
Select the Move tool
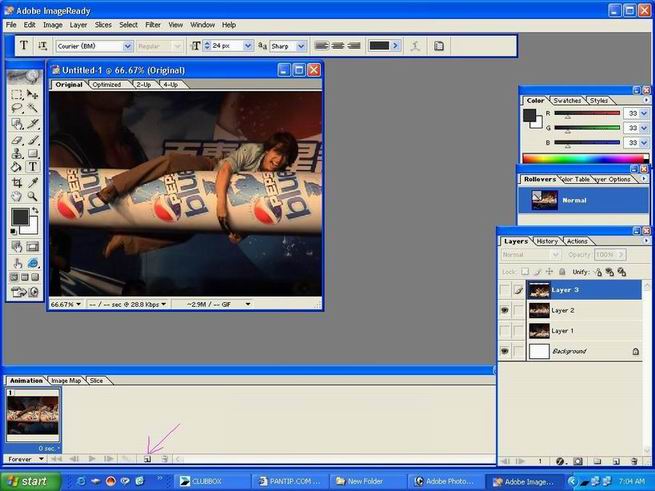click(x=32, y=94)
